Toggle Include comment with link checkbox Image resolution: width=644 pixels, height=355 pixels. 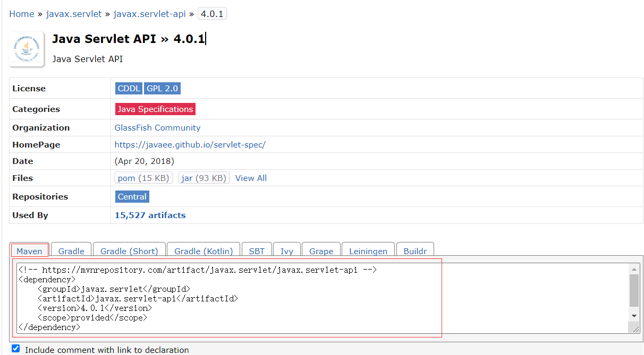16,349
